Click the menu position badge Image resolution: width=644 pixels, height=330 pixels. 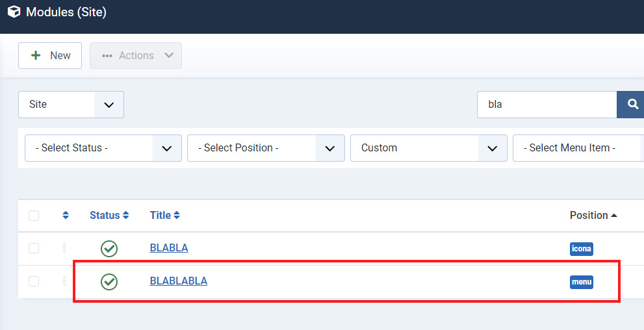tap(582, 282)
